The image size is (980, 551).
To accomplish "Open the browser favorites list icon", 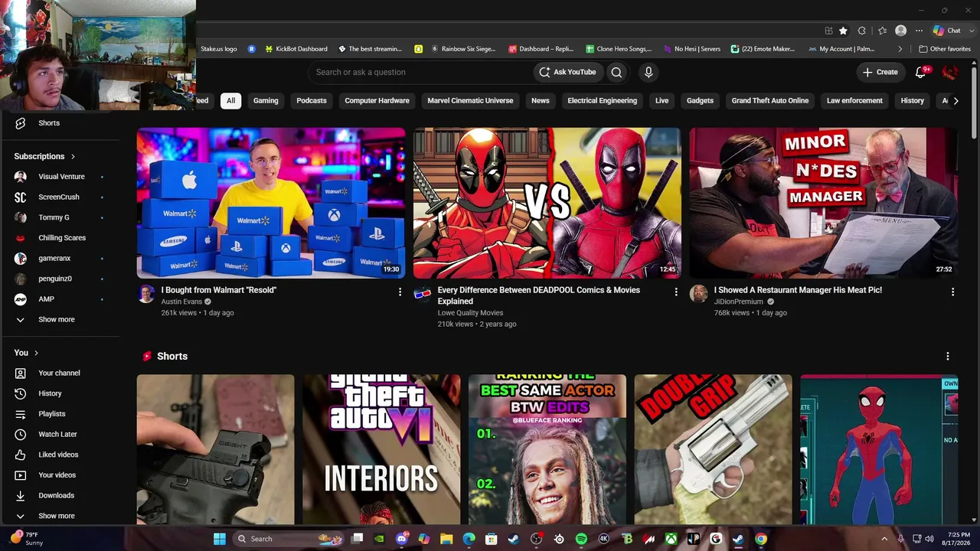I will click(x=882, y=31).
